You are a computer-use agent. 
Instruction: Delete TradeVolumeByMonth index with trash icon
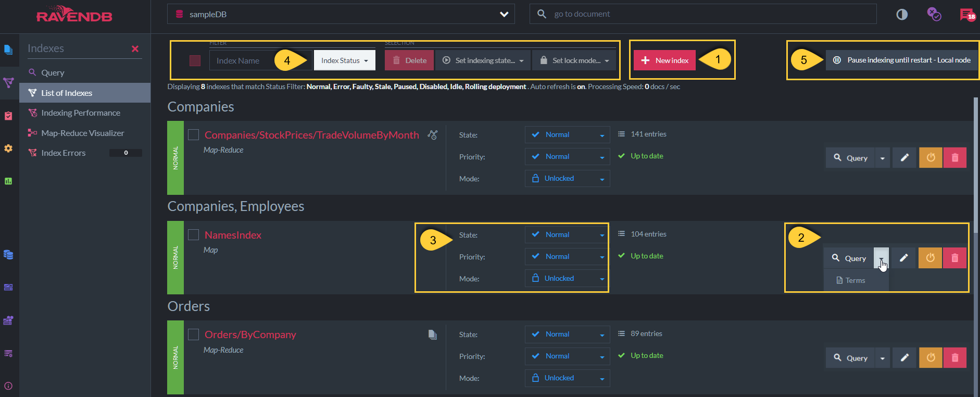[x=955, y=158]
